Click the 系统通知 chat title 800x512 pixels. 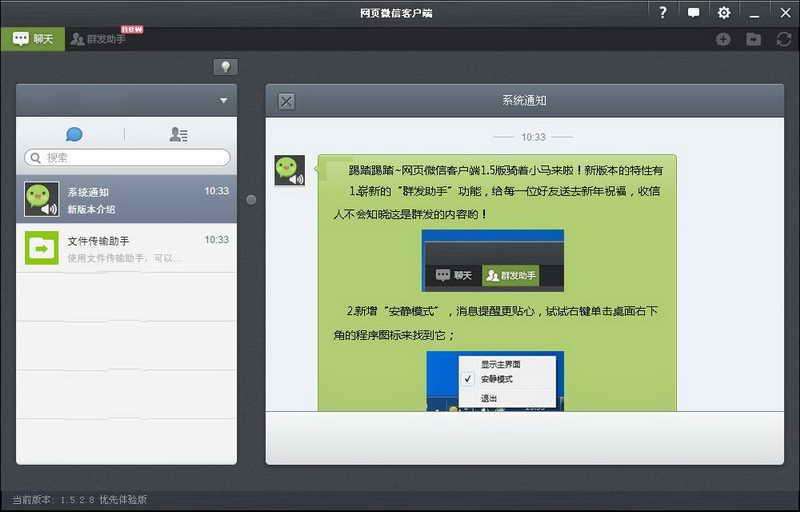pyautogui.click(x=524, y=100)
